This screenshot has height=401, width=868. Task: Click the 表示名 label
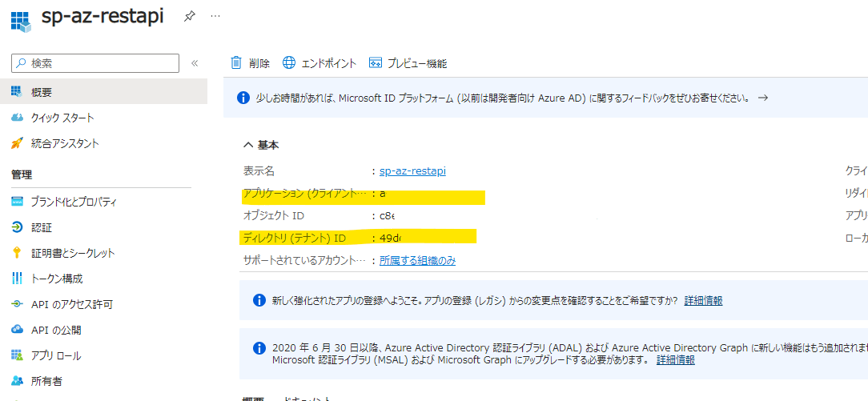pos(259,171)
